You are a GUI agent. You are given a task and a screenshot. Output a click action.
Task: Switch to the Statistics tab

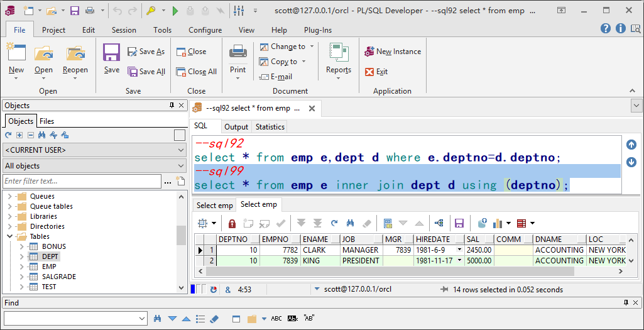coord(270,127)
